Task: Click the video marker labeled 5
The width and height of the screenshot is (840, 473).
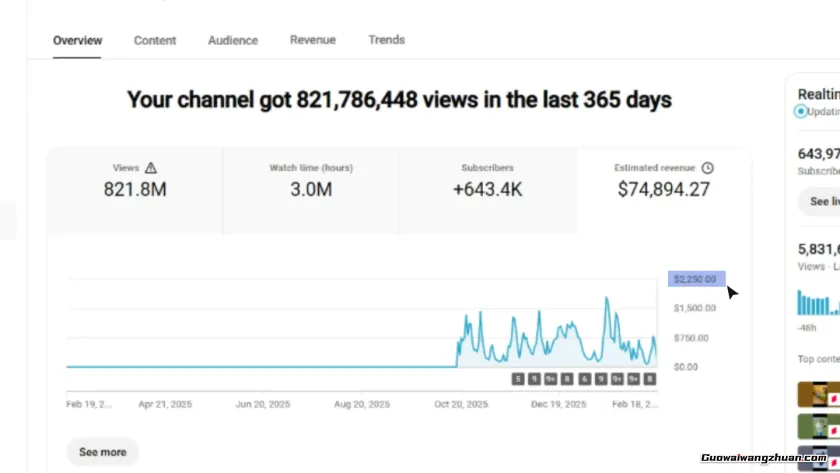Action: tap(518, 379)
